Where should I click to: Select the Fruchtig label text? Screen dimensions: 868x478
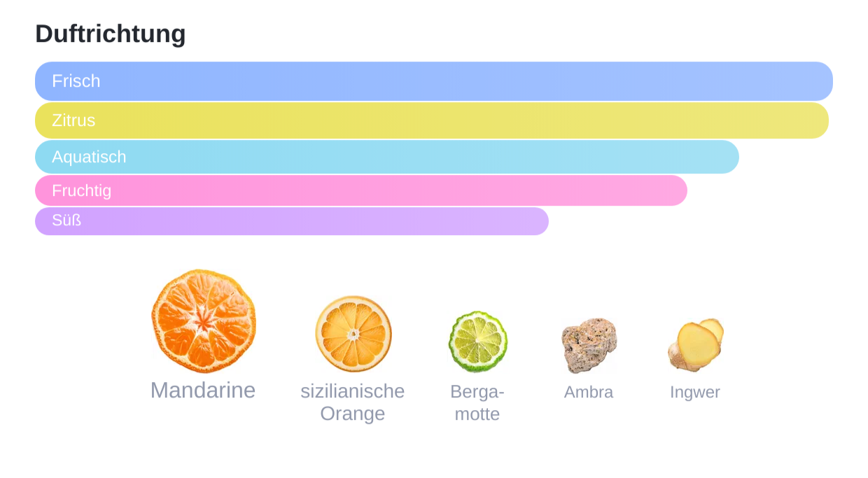click(x=82, y=190)
